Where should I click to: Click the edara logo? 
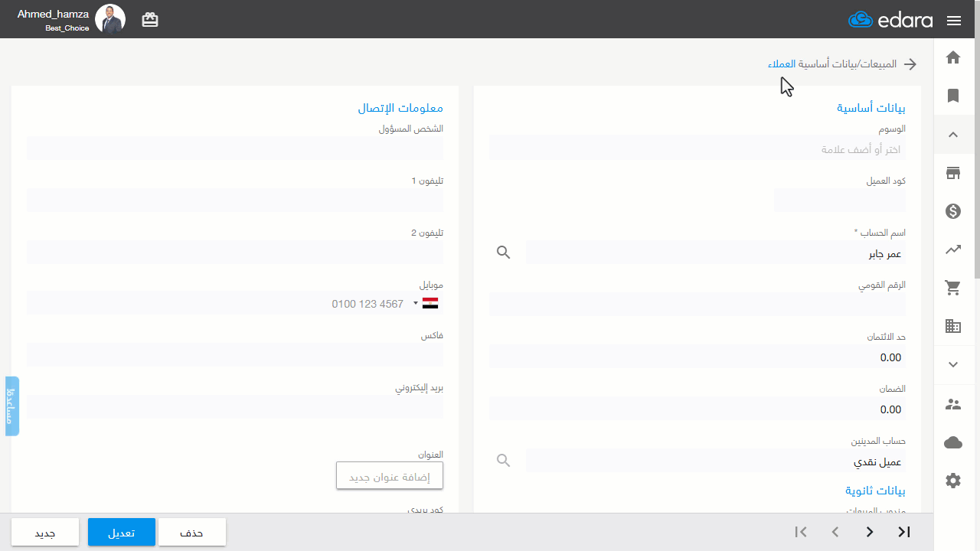(x=890, y=20)
